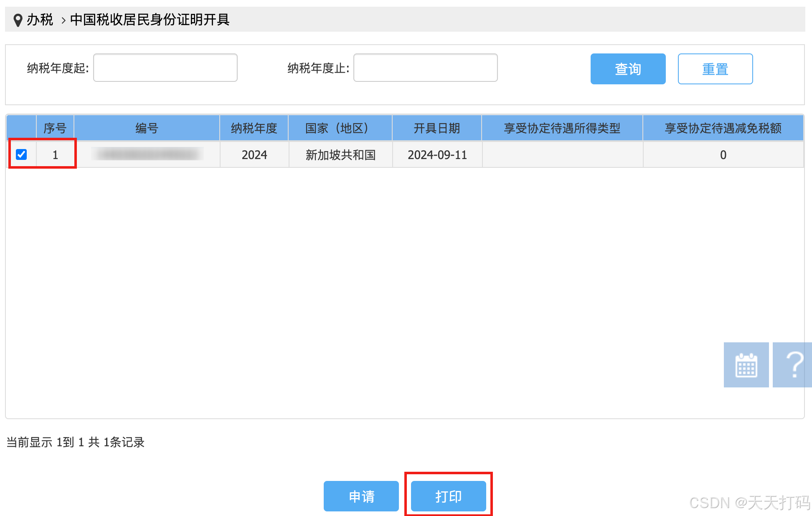This screenshot has height=516, width=812.
Task: Click the 序号 column header
Action: tap(55, 128)
